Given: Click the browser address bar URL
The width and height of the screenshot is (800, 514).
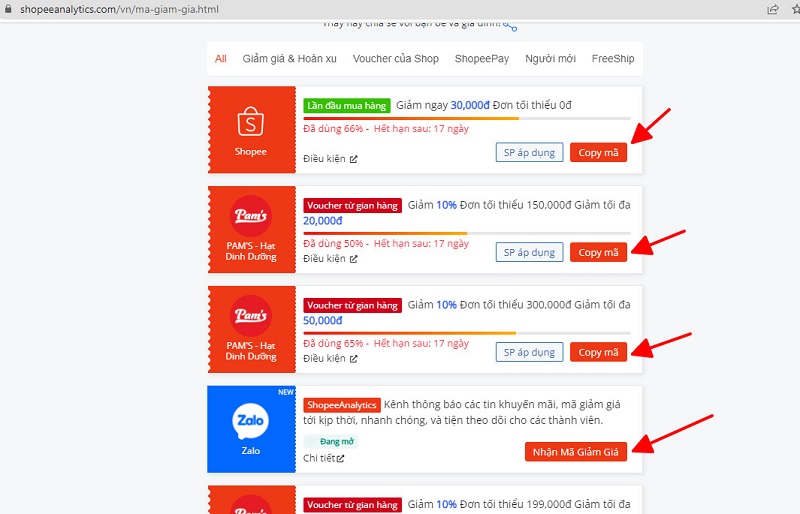Looking at the screenshot, I should [x=120, y=10].
